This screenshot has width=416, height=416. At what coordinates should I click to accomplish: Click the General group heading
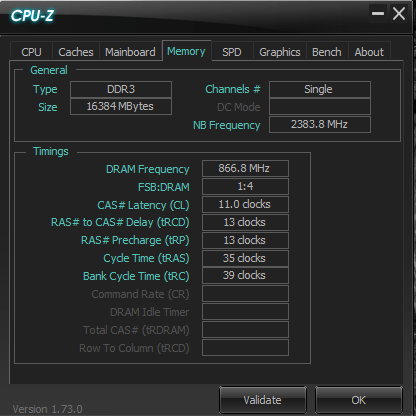[x=49, y=70]
